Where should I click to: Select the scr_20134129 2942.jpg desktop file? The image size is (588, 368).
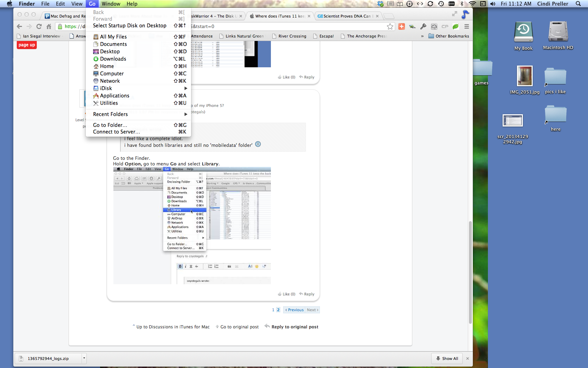tap(513, 129)
